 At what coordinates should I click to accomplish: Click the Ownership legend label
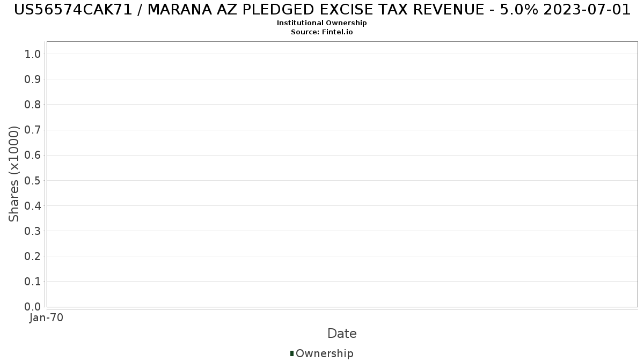pos(324,353)
